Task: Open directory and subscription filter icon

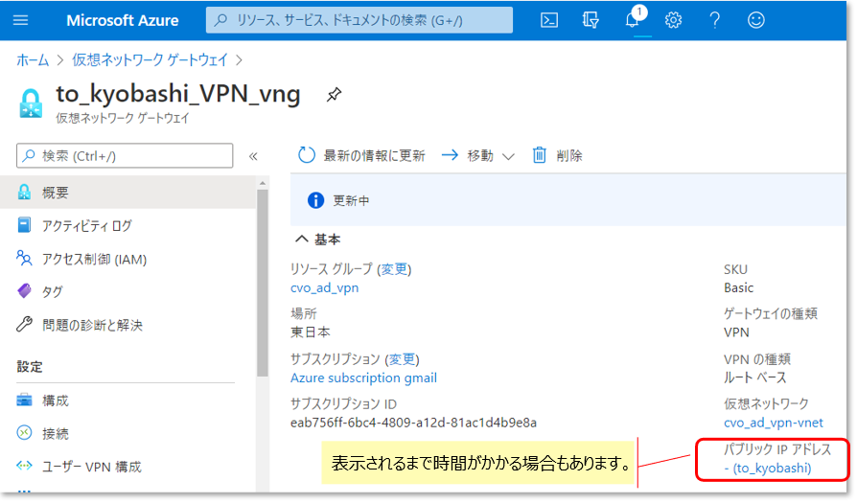Action: pos(591,20)
